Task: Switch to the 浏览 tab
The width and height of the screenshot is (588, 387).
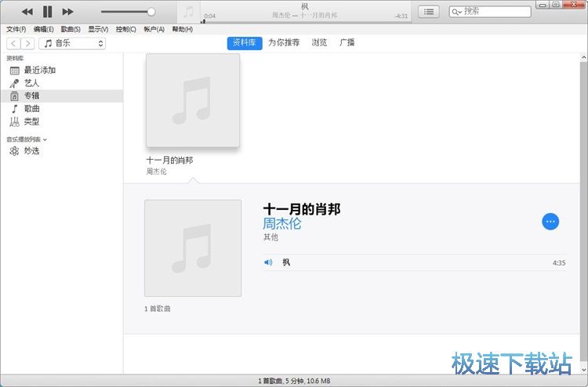Action: 319,43
